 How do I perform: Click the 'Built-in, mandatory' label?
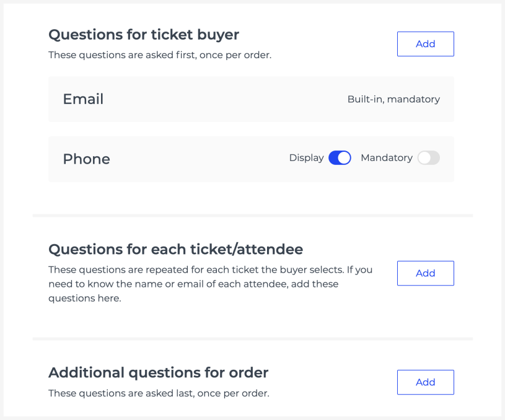pyautogui.click(x=393, y=99)
